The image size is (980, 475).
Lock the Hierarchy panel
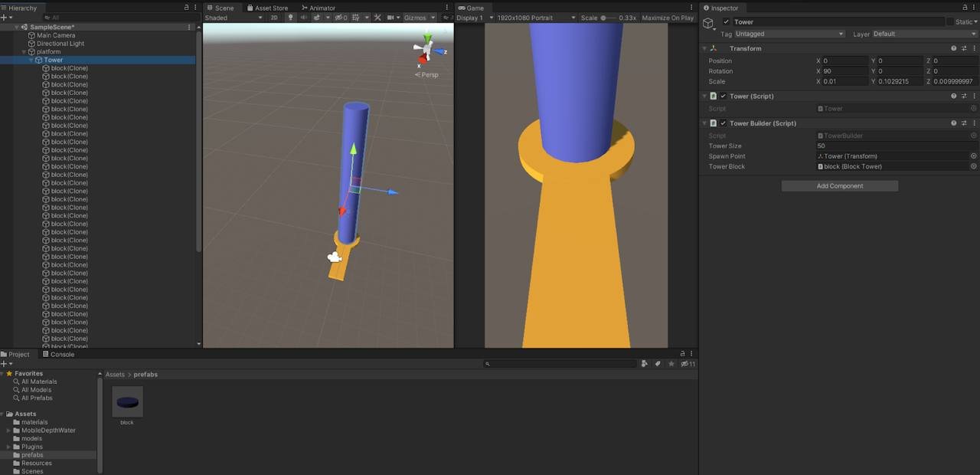(x=186, y=8)
